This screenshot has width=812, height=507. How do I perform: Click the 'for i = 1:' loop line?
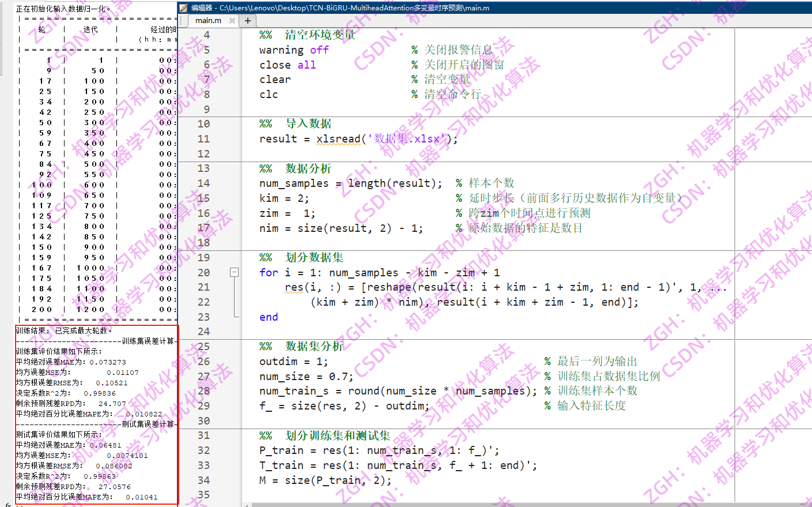(x=380, y=272)
